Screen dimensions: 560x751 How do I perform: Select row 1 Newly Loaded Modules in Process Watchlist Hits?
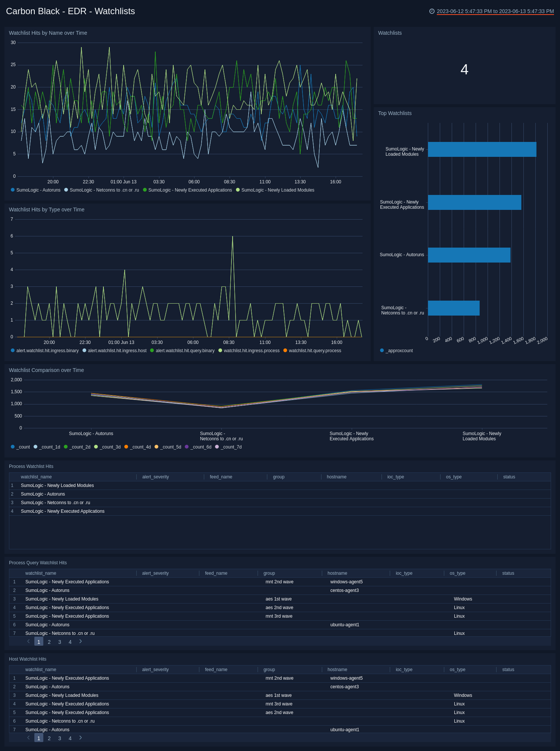click(x=280, y=485)
